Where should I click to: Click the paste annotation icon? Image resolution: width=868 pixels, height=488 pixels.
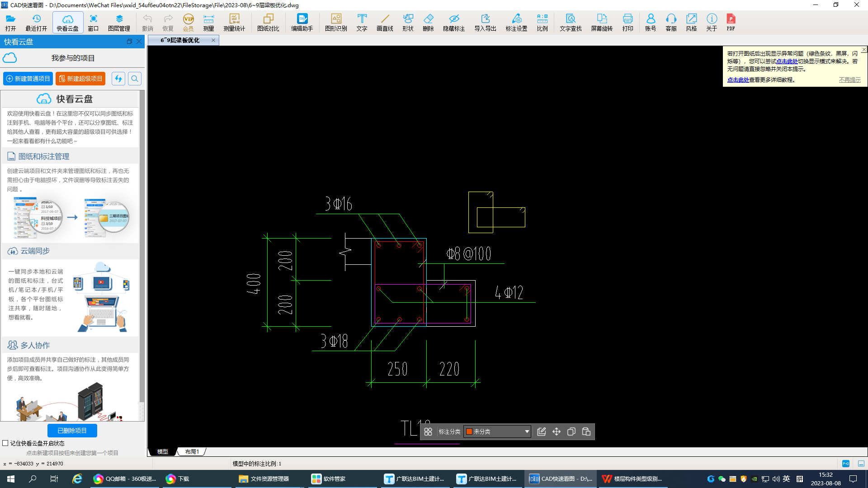(x=586, y=432)
